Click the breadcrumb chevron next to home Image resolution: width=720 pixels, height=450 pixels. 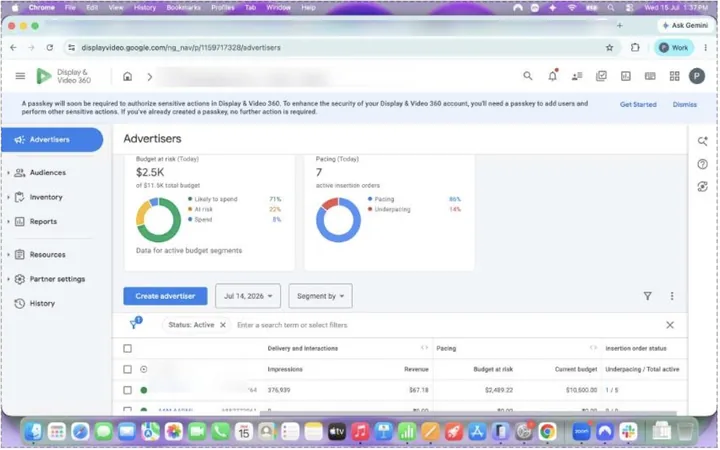[x=150, y=77]
